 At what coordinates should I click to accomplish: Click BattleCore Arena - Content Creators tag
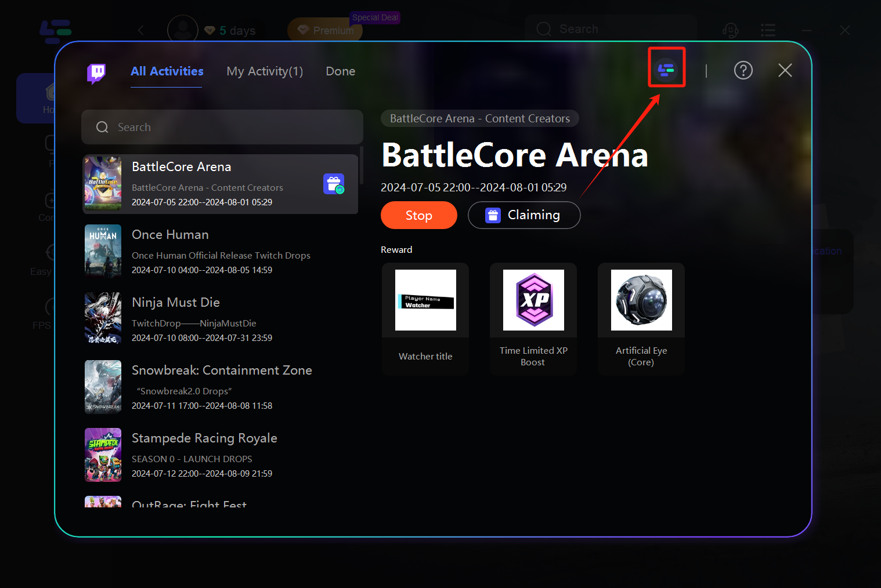[x=480, y=118]
